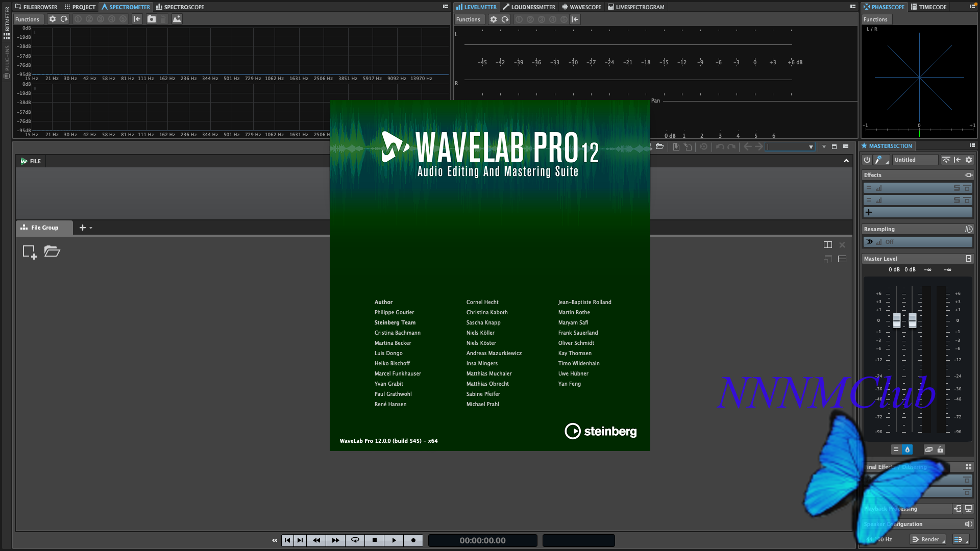Open Master Section settings gear
This screenshot has width=980, height=551.
[969, 160]
